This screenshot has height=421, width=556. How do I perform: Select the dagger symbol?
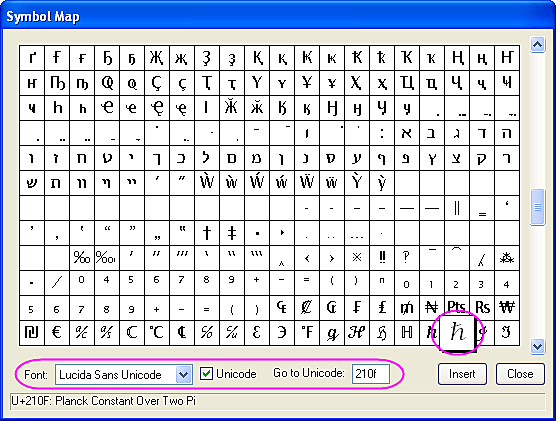click(x=207, y=233)
